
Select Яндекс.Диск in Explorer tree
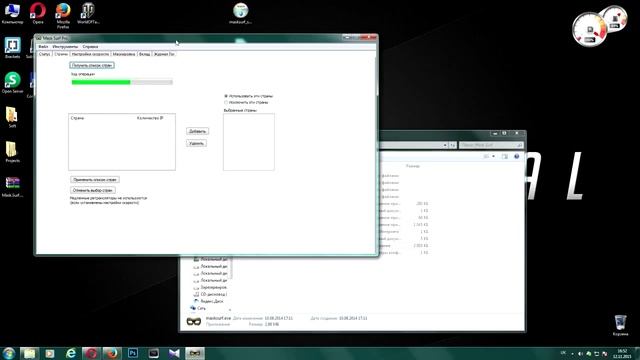click(x=209, y=301)
